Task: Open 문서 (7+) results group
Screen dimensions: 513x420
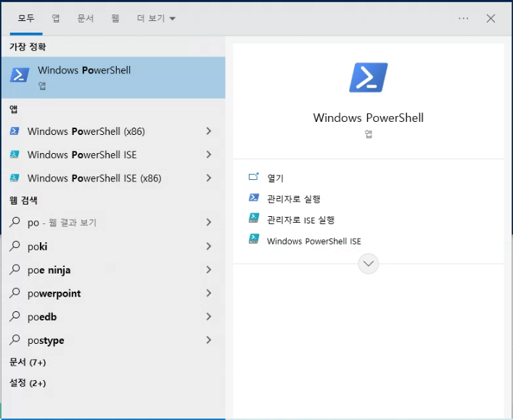Action: point(28,362)
